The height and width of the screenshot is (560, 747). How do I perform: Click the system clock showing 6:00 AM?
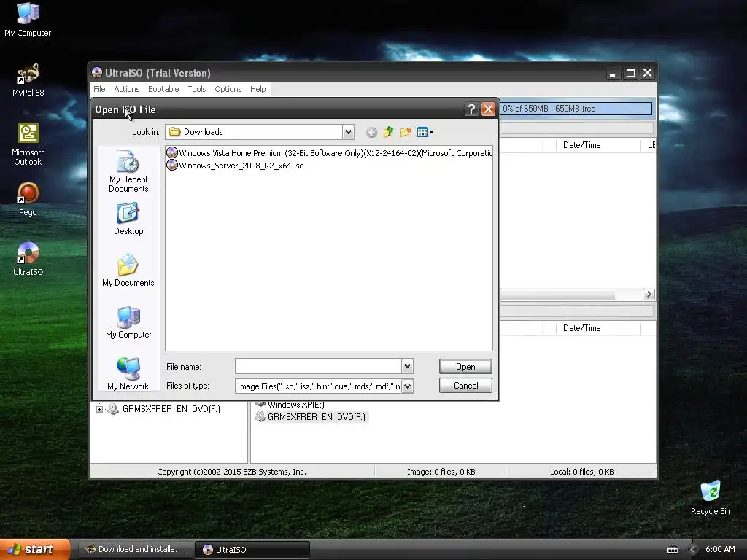(x=720, y=549)
